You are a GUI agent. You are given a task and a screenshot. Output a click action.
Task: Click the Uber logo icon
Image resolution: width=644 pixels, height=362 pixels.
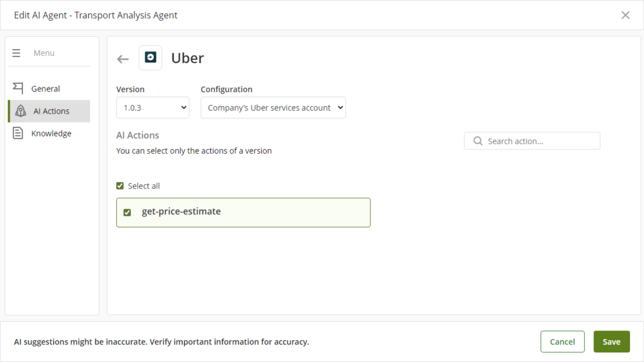pyautogui.click(x=150, y=58)
